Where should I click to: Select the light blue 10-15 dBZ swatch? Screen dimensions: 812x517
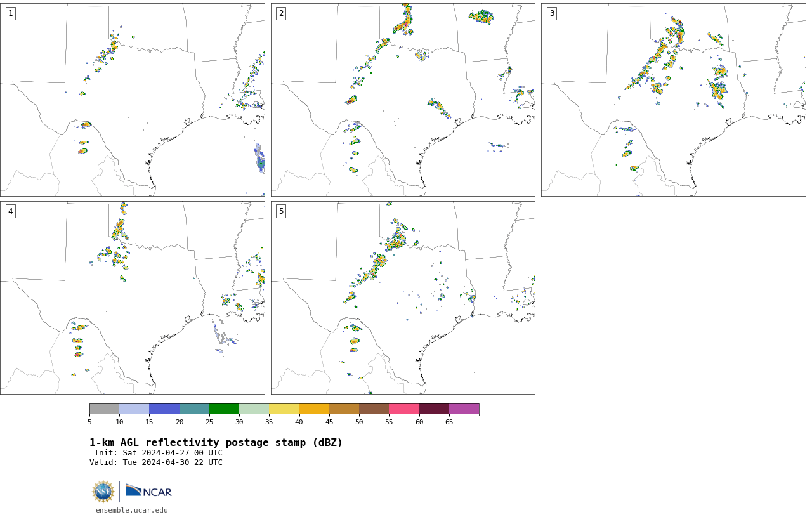(x=134, y=409)
